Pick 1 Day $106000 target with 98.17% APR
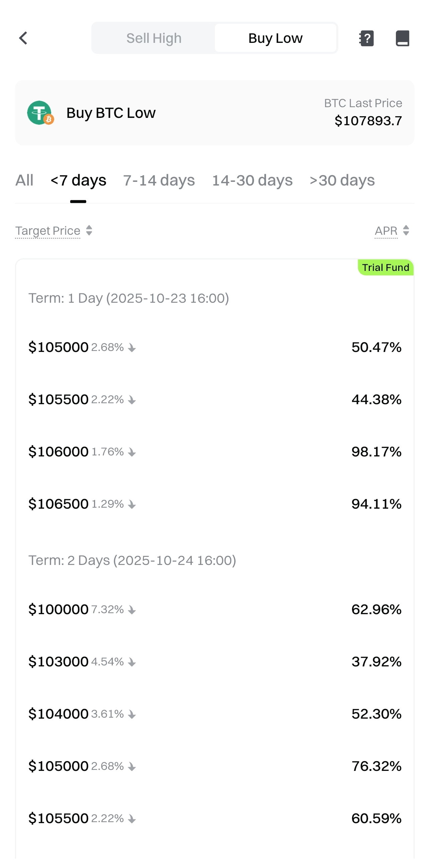The image size is (430, 868). [x=215, y=451]
